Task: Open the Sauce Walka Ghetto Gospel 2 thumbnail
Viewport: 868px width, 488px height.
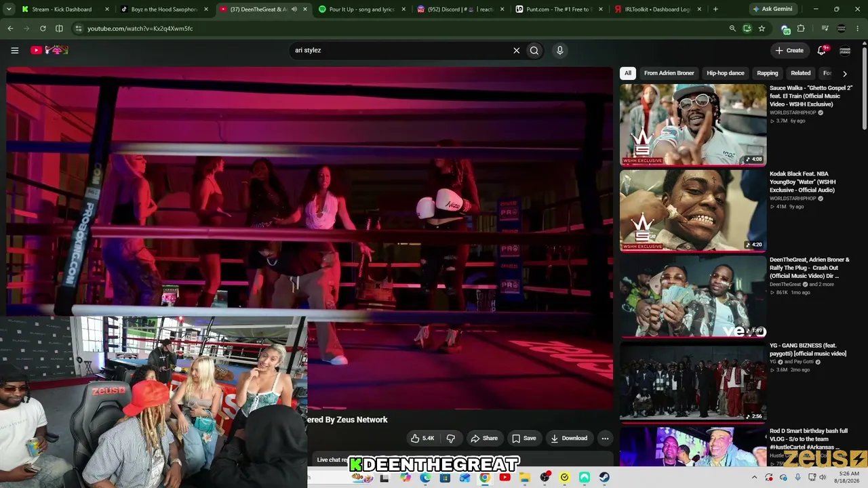Action: [x=693, y=125]
